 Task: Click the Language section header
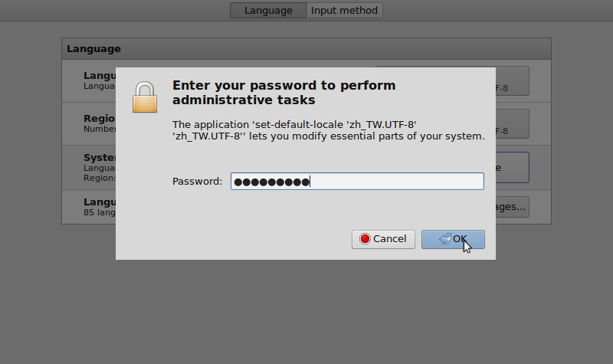(x=93, y=49)
